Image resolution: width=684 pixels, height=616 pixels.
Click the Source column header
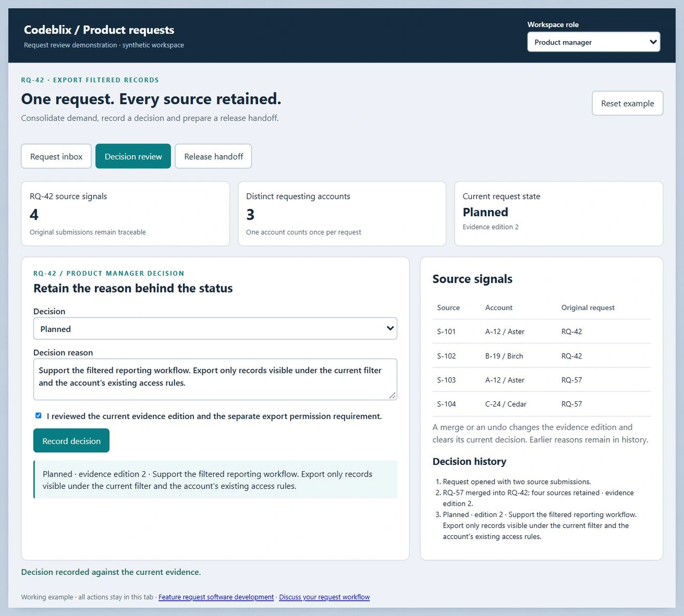[x=448, y=308]
